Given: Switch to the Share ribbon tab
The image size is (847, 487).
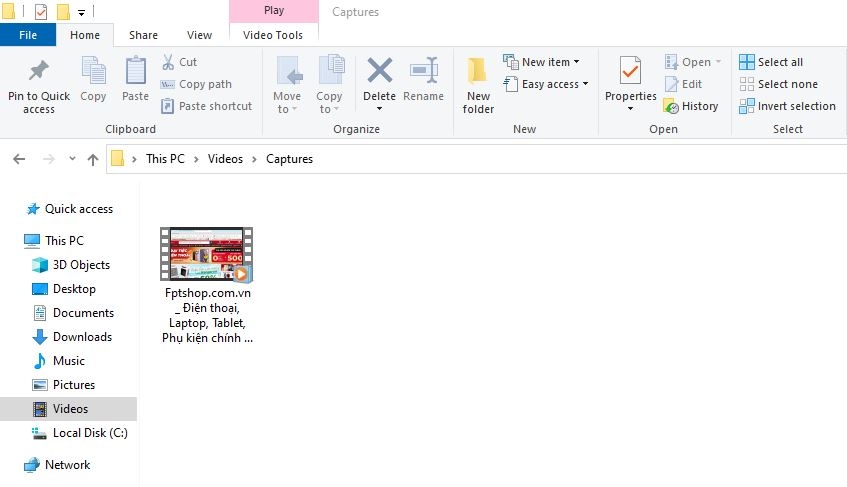Looking at the screenshot, I should (143, 35).
